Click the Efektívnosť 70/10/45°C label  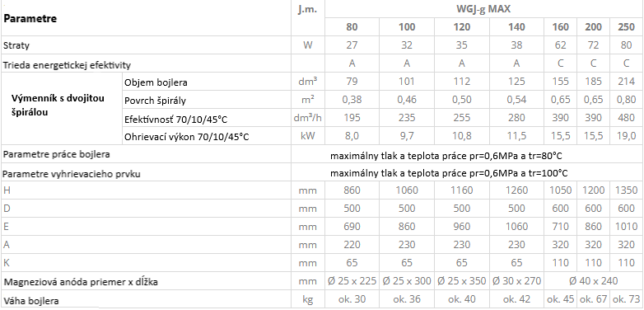click(175, 120)
